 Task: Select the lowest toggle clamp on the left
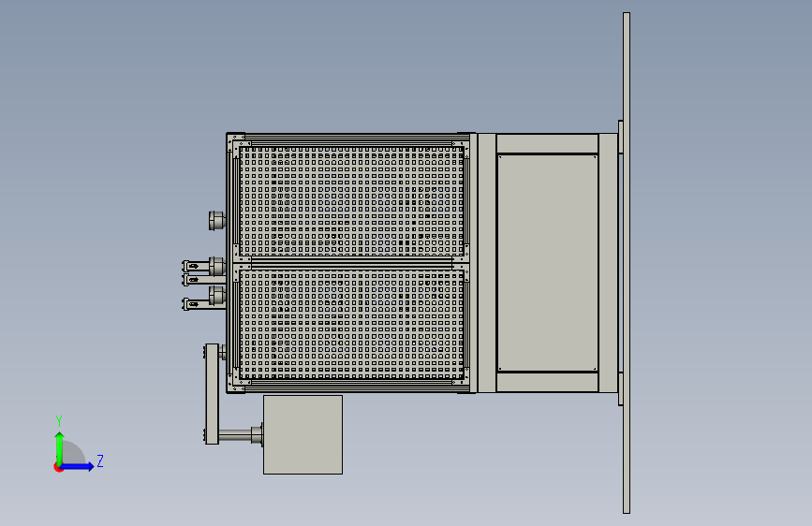[x=203, y=304]
